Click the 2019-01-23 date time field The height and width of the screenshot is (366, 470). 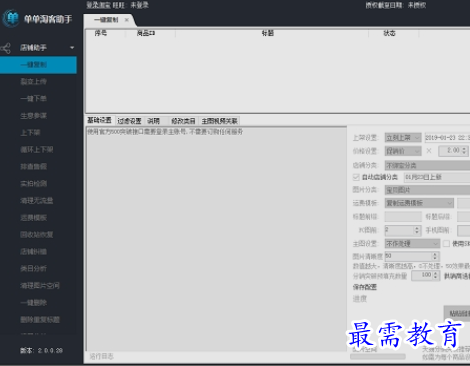447,137
